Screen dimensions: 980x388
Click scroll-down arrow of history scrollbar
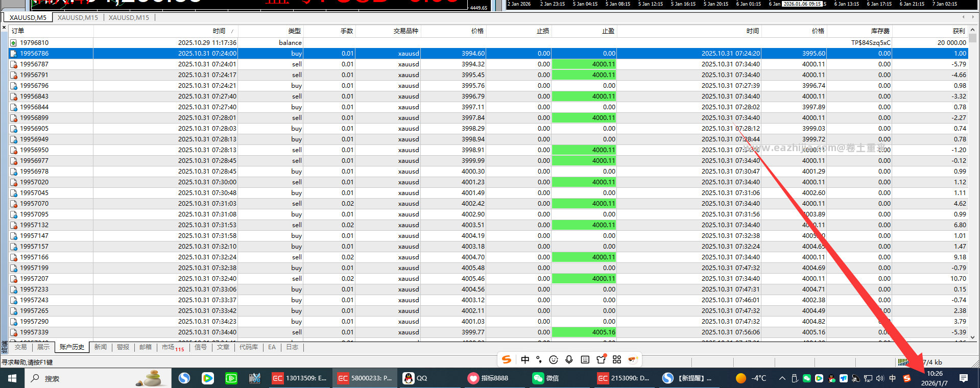point(973,337)
